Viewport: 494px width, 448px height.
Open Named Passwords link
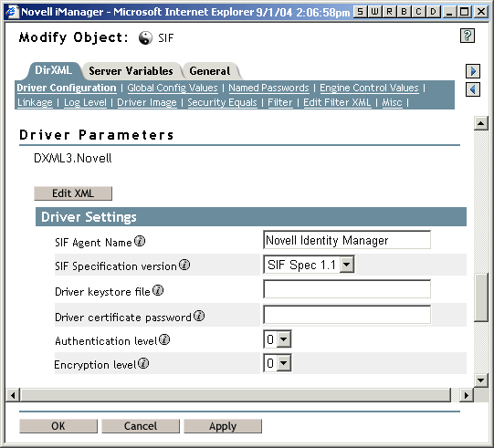[x=268, y=88]
